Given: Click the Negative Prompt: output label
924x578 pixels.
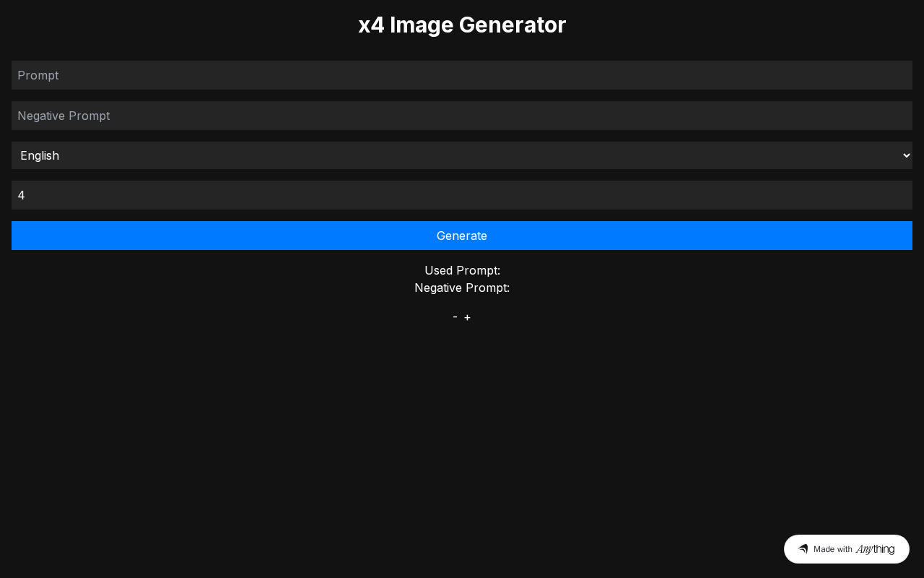Looking at the screenshot, I should (462, 288).
